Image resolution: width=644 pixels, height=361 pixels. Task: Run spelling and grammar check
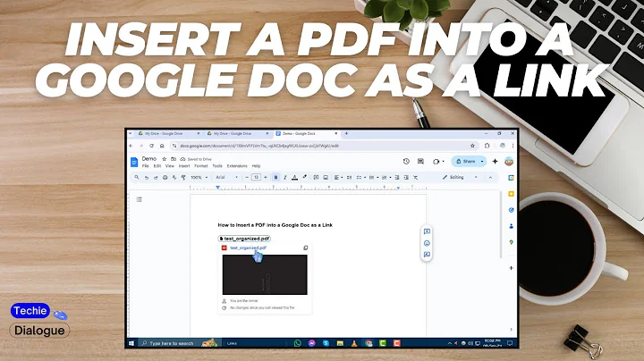[174, 177]
